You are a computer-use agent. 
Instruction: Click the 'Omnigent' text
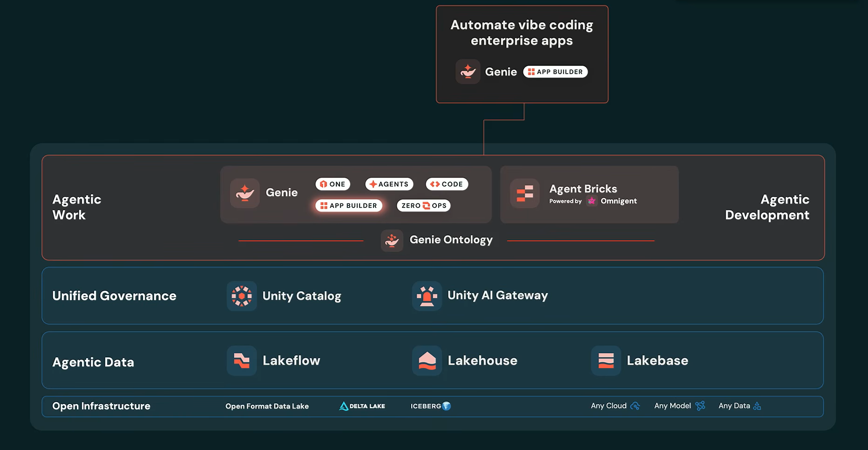pyautogui.click(x=618, y=201)
